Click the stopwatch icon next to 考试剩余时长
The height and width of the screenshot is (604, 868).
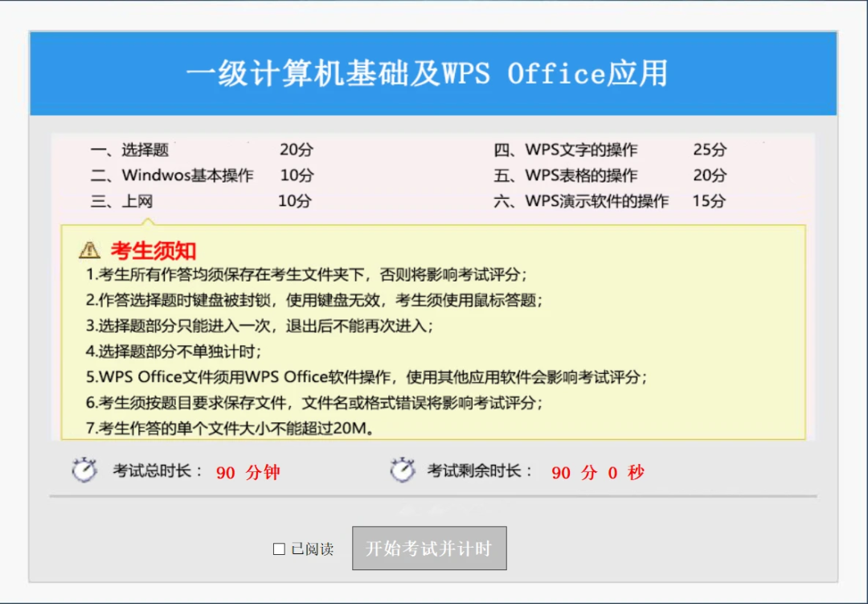[x=403, y=470]
